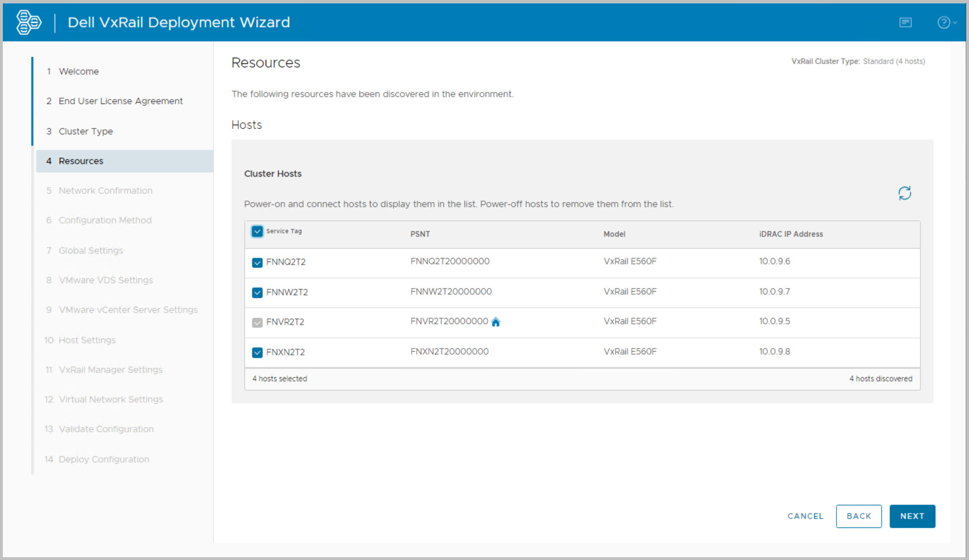Toggle the select-all Service Tag checkbox
This screenshot has width=969, height=560.
(257, 231)
